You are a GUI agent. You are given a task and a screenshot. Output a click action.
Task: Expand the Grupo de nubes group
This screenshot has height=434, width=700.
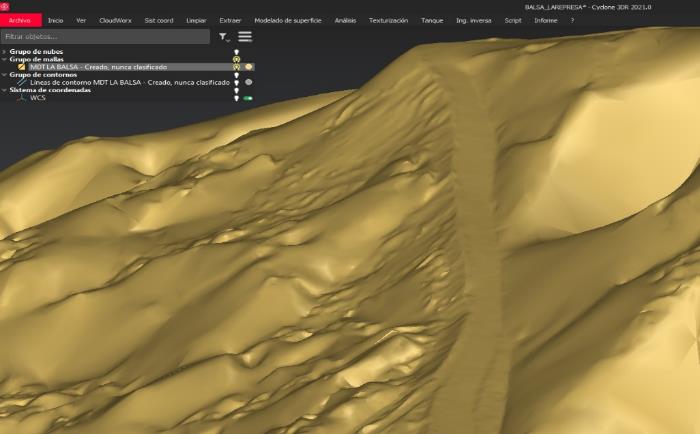coord(5,51)
